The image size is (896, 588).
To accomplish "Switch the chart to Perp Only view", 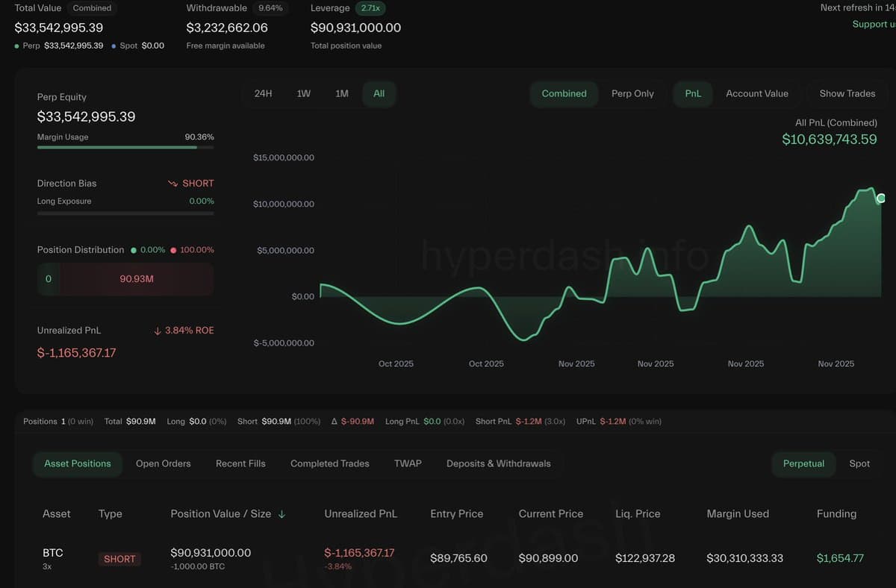I will click(632, 93).
